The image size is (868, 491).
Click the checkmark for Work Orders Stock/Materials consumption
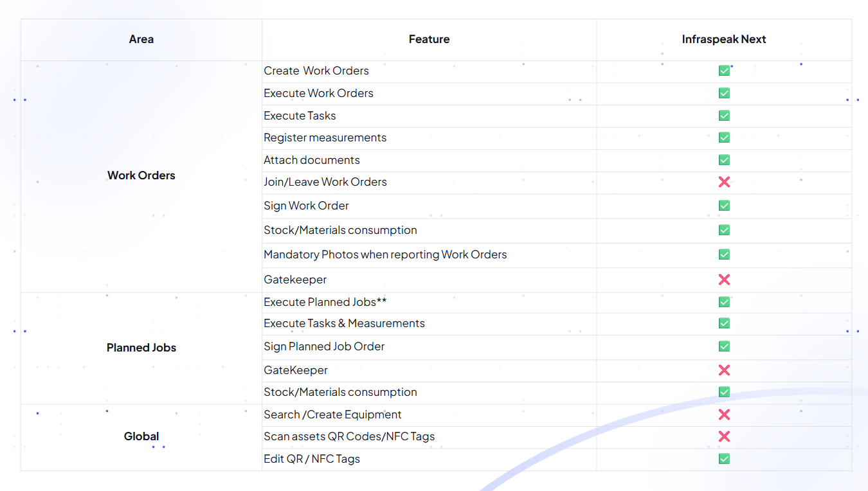(x=724, y=230)
